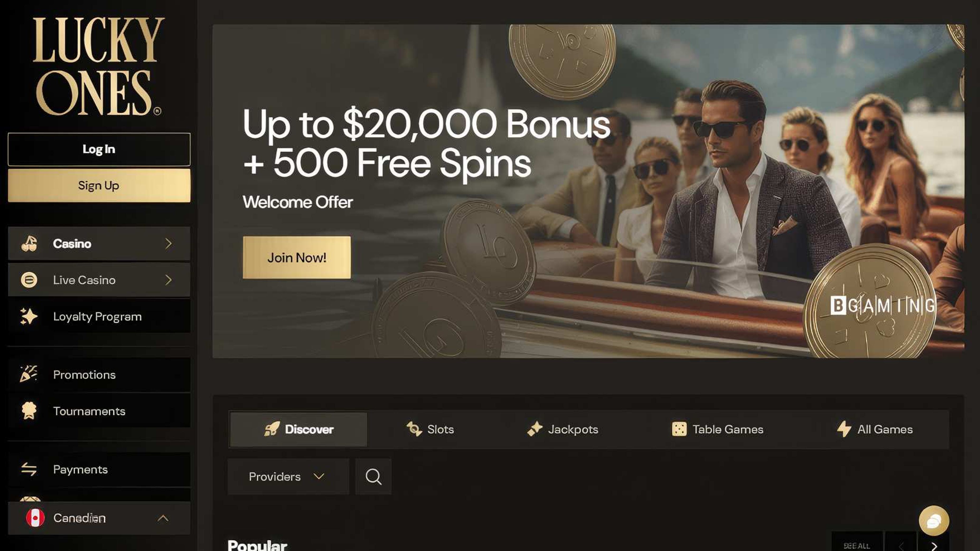Click the Canadian flag icon
The height and width of the screenshot is (551, 980).
[35, 518]
